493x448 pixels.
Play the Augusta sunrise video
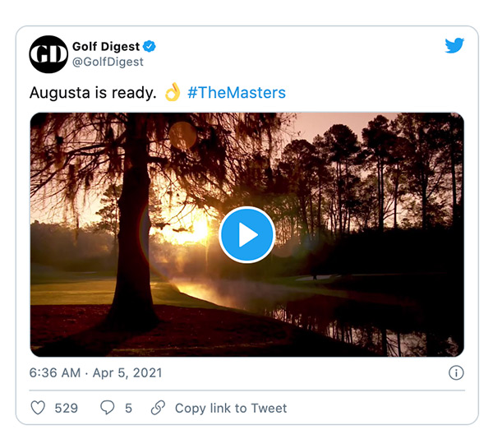point(246,235)
